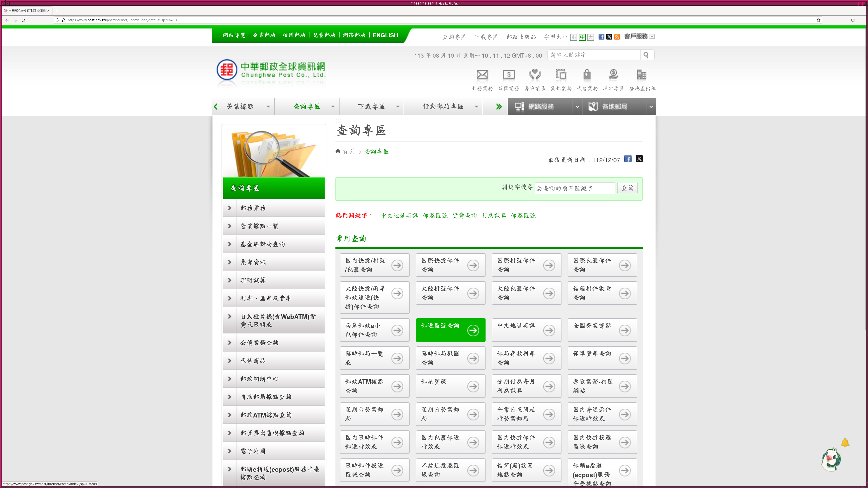Viewport: 868px width, 488px height.
Task: Click the notification bell above the mascot
Action: pos(845,443)
